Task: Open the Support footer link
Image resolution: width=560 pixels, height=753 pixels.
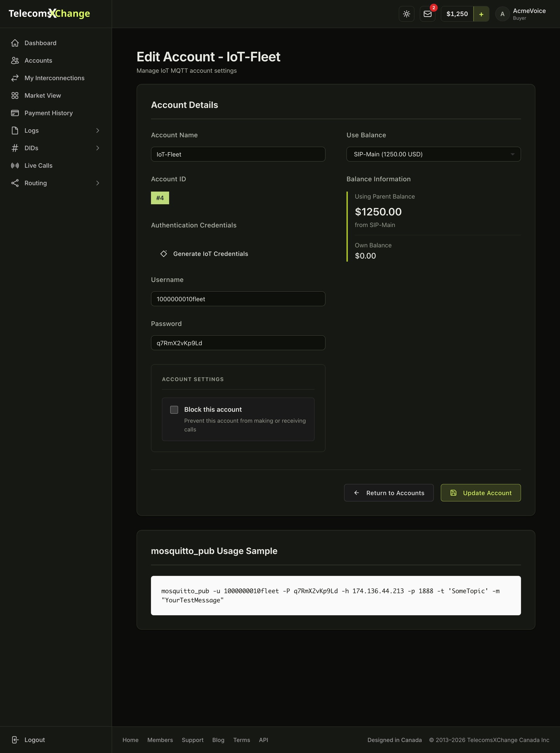Action: pyautogui.click(x=192, y=740)
